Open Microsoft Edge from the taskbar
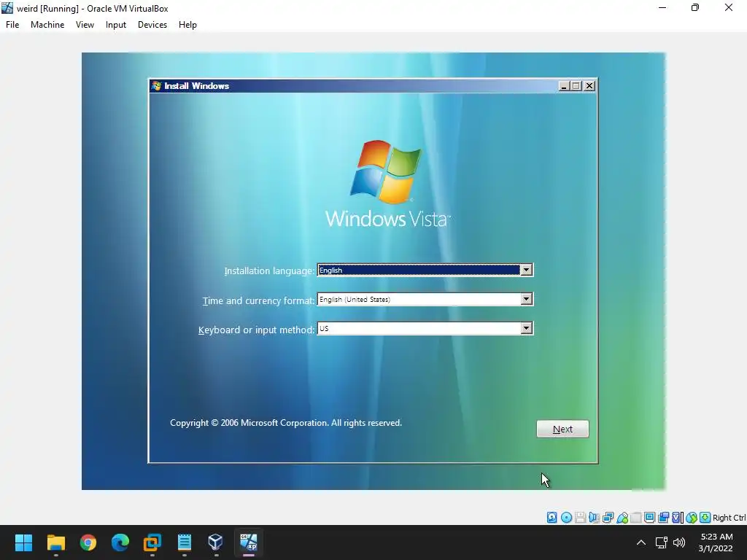The width and height of the screenshot is (747, 560). (x=120, y=542)
